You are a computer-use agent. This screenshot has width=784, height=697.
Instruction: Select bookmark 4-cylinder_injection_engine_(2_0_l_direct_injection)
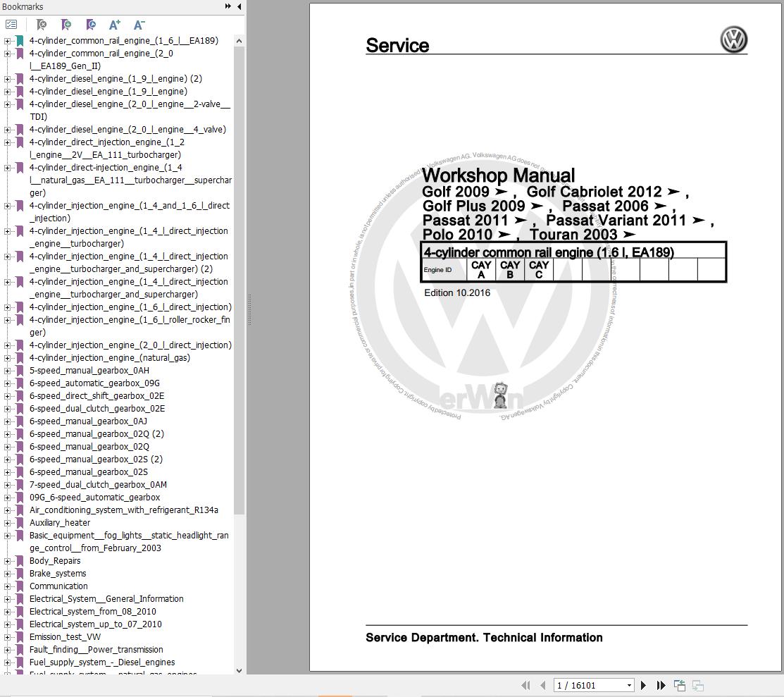click(x=130, y=345)
